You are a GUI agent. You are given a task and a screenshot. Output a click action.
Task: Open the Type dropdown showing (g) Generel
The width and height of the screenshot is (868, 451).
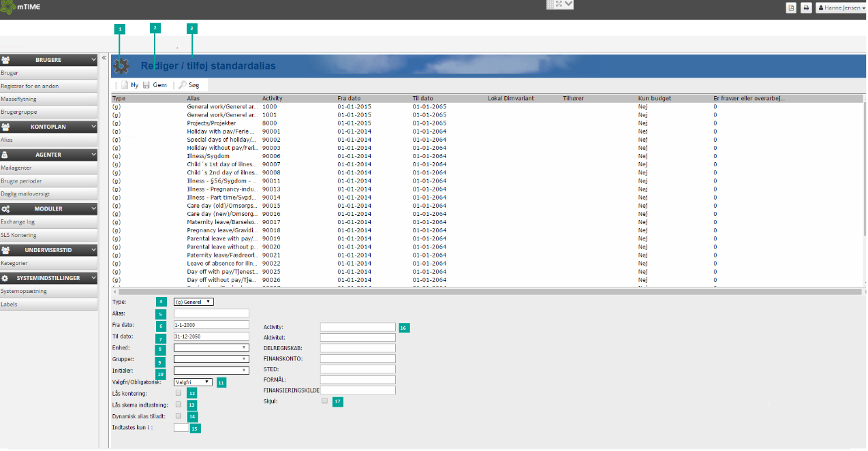coord(193,302)
